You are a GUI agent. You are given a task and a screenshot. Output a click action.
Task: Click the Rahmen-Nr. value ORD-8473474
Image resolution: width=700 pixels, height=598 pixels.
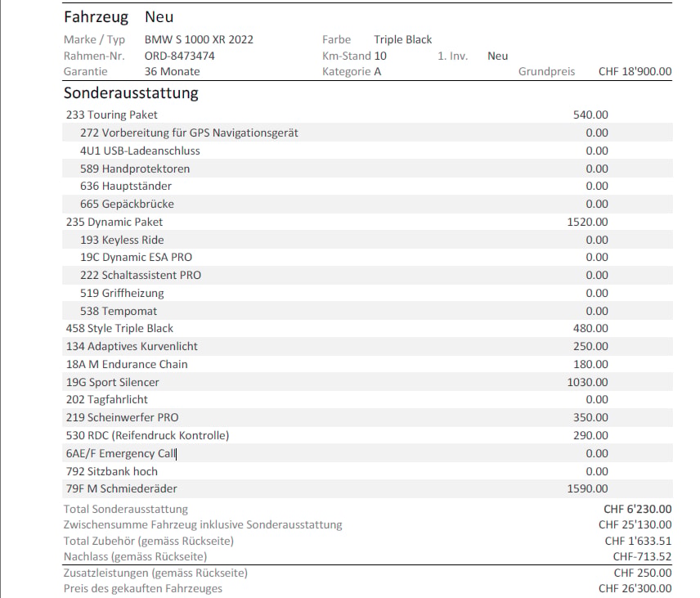point(179,56)
